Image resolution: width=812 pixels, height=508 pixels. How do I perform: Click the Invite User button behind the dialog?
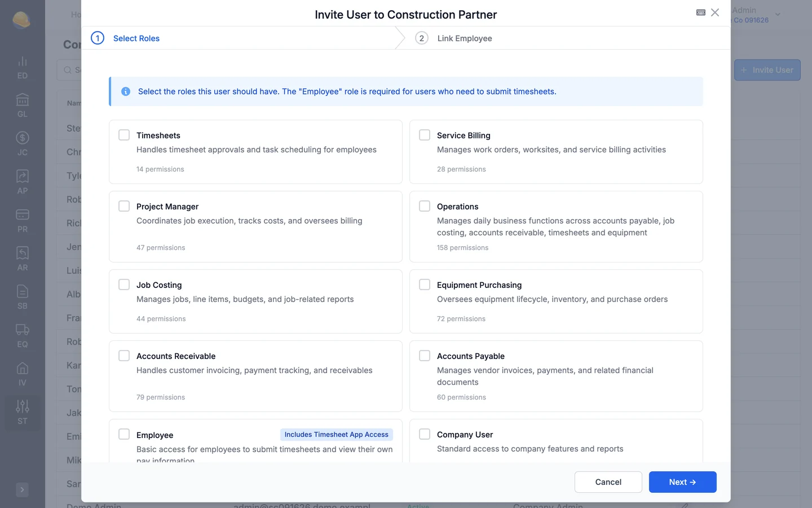[x=767, y=70]
